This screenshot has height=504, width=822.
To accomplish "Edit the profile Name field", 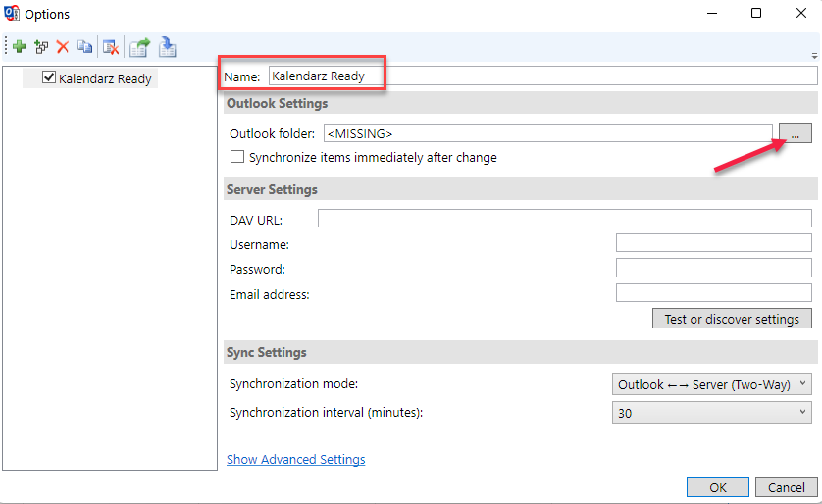I will [x=543, y=76].
